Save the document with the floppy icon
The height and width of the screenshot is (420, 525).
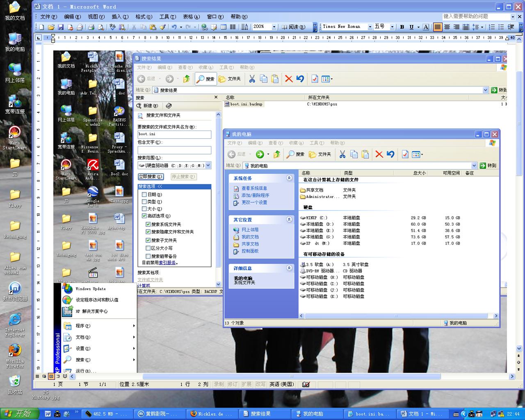(x=61, y=27)
